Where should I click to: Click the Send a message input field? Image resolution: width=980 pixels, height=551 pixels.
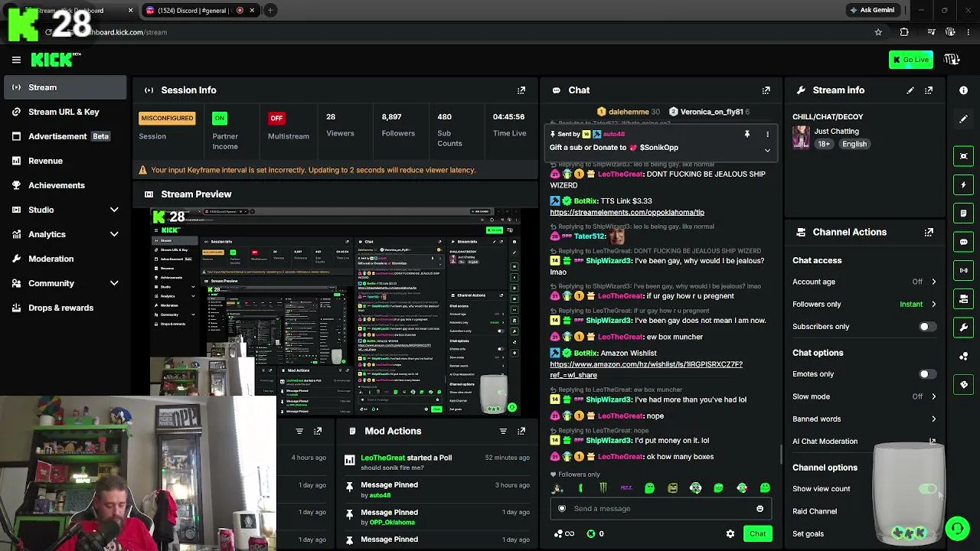(x=661, y=509)
